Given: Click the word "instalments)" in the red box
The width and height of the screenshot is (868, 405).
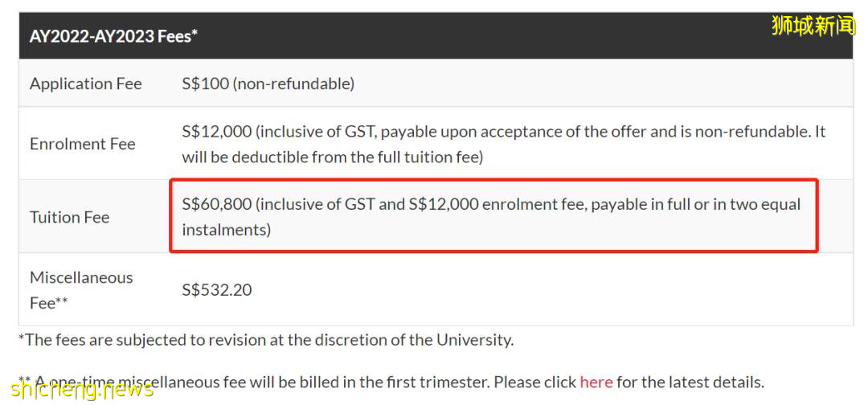Looking at the screenshot, I should (x=226, y=230).
